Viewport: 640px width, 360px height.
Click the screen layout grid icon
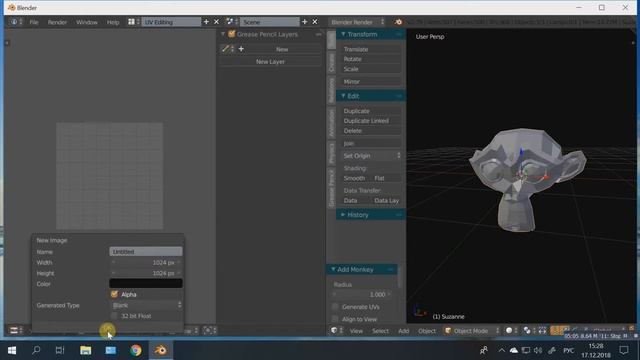(x=131, y=22)
